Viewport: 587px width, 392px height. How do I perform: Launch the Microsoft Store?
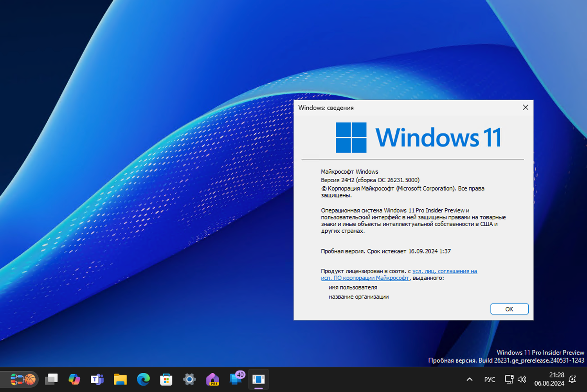[166, 379]
